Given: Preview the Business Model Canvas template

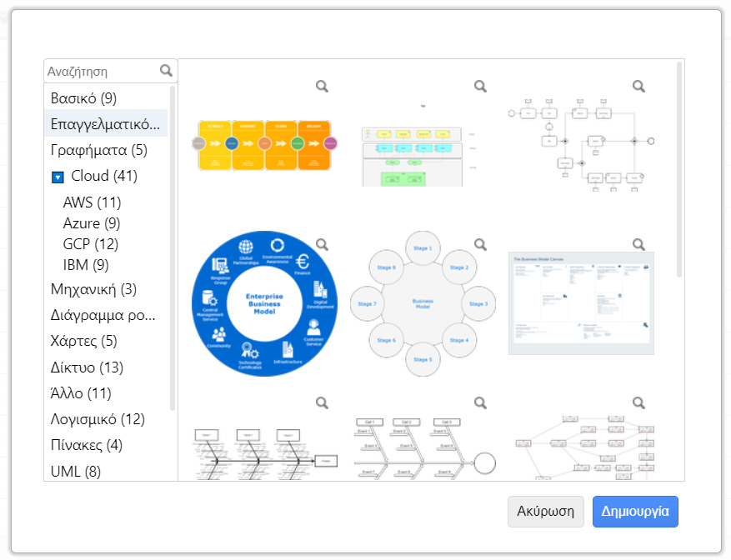Looking at the screenshot, I should click(638, 244).
